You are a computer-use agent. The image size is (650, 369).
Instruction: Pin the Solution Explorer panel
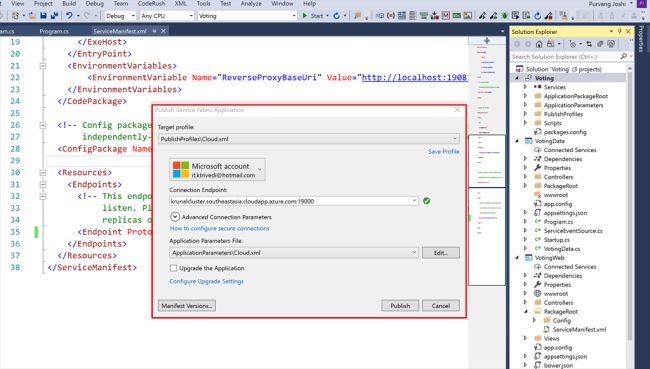click(x=620, y=32)
